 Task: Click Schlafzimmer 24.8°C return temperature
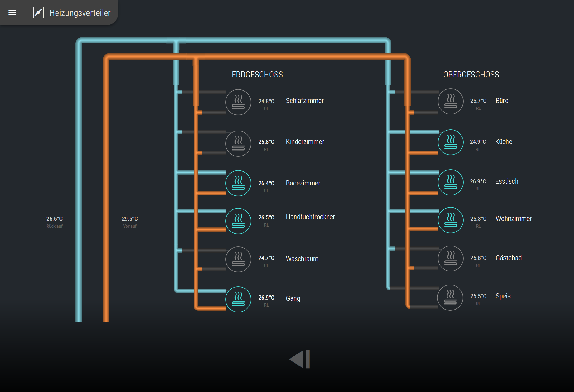coord(266,101)
